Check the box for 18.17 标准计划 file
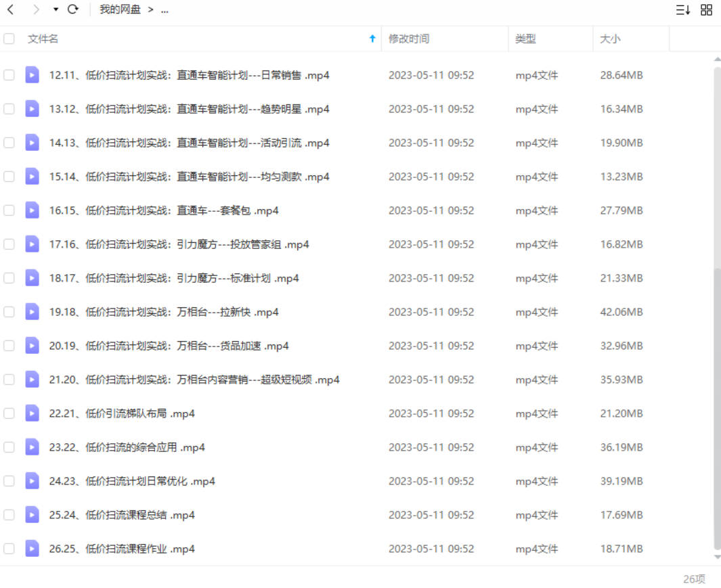Screen dimensions: 721x588 [x=9, y=278]
